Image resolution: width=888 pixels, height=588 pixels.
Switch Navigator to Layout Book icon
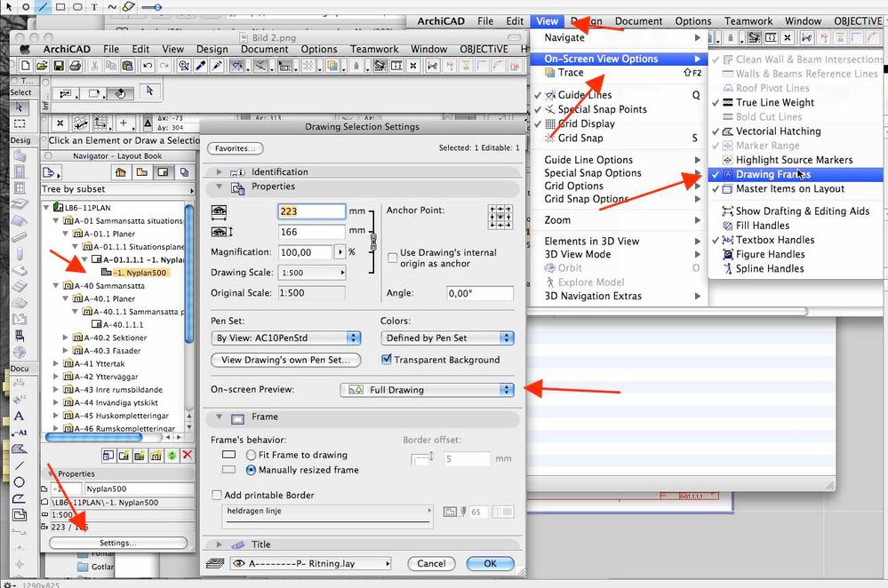tap(163, 172)
